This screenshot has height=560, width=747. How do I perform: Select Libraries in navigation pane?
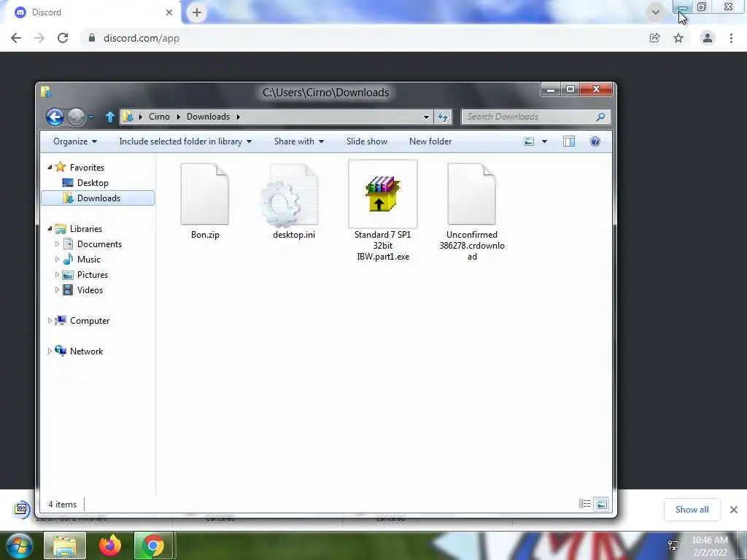pyautogui.click(x=86, y=229)
